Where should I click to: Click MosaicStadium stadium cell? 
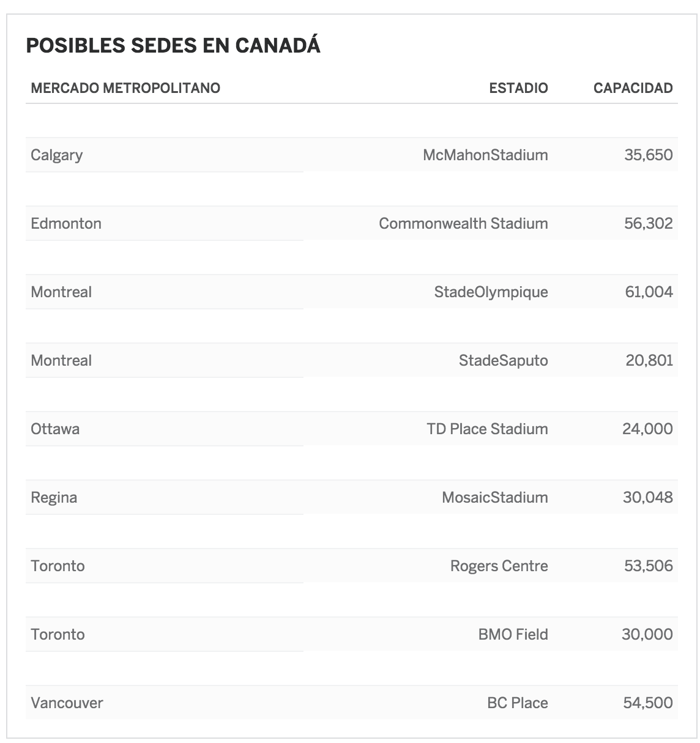494,497
